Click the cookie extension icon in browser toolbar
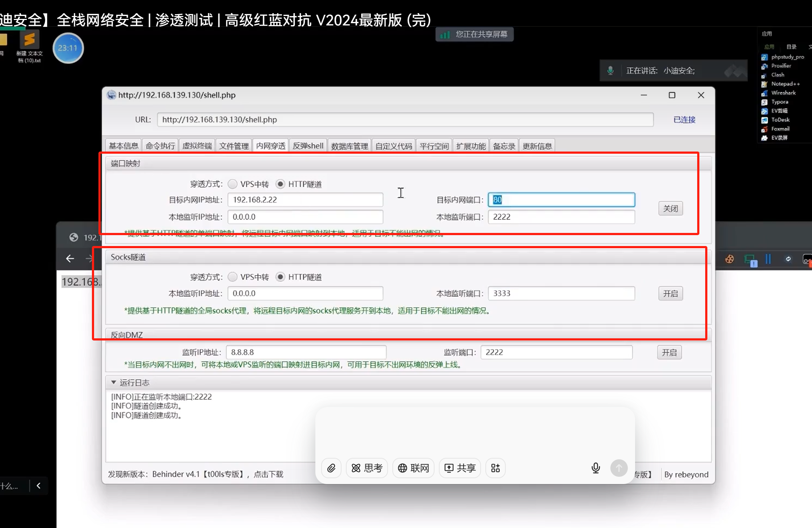The image size is (812, 528). pyautogui.click(x=729, y=259)
